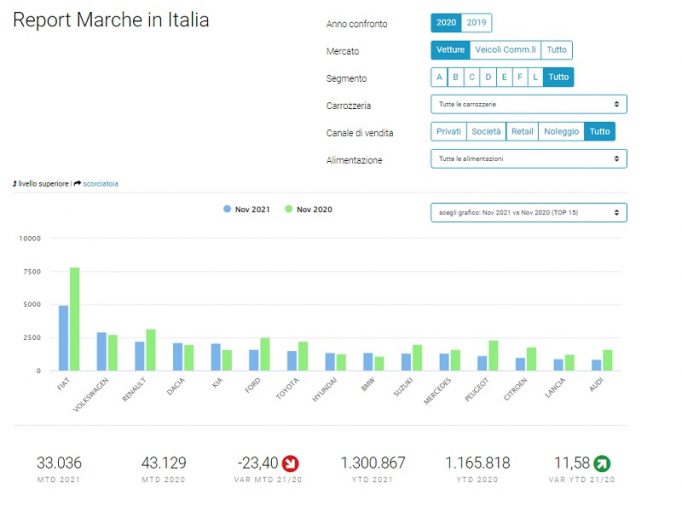Select segment L

click(535, 77)
